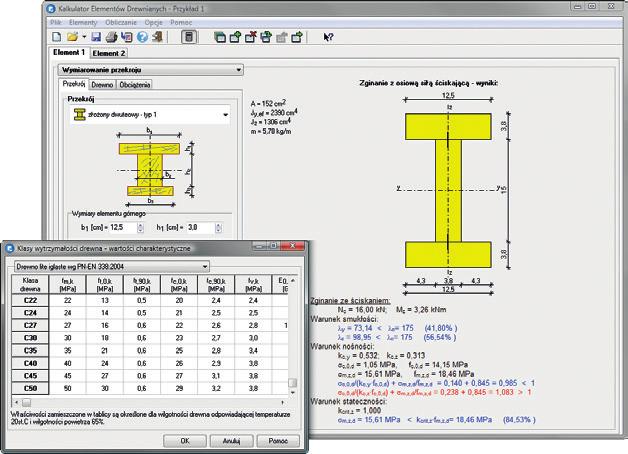Click the horizontal scrollbar thumb in the table
The width and height of the screenshot is (628, 454).
(x=26, y=402)
